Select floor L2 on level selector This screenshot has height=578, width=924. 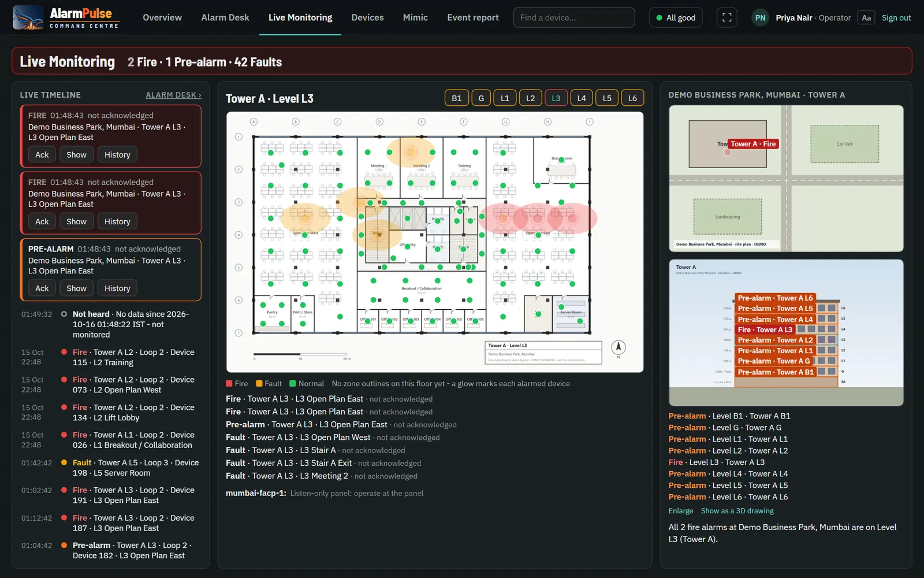(x=530, y=98)
